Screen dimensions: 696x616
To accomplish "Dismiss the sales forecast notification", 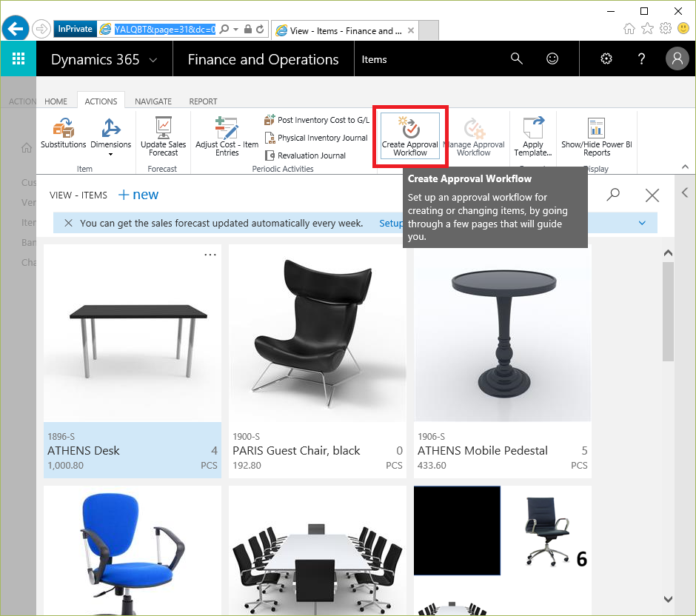I will point(68,223).
